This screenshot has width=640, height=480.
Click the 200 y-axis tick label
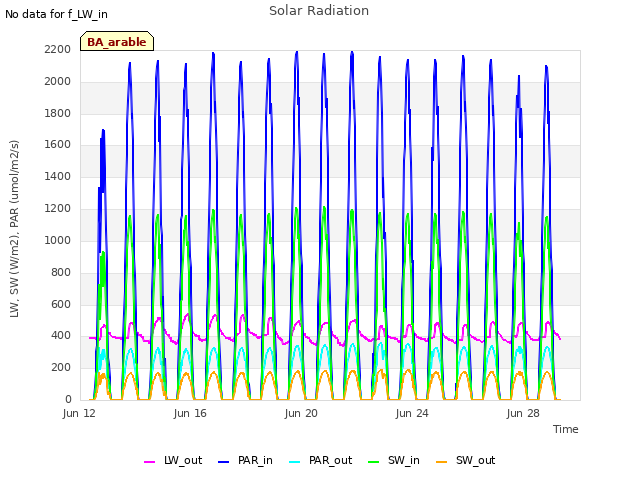coord(61,368)
